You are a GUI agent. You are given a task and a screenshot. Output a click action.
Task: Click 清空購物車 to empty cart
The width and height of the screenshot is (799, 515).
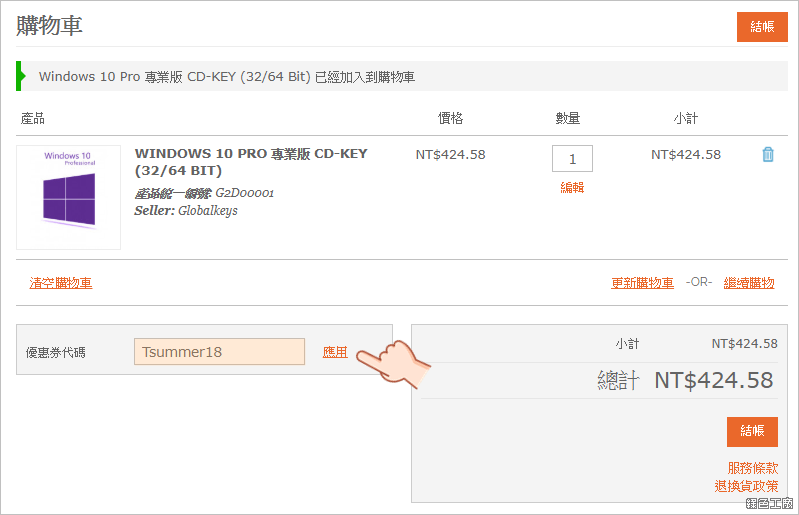[61, 283]
